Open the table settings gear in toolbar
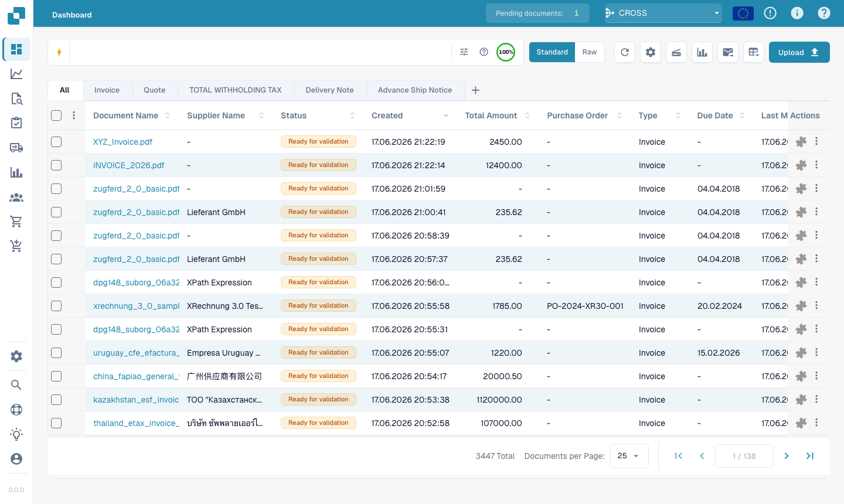Screen dimensions: 844x504 pyautogui.click(x=651, y=52)
